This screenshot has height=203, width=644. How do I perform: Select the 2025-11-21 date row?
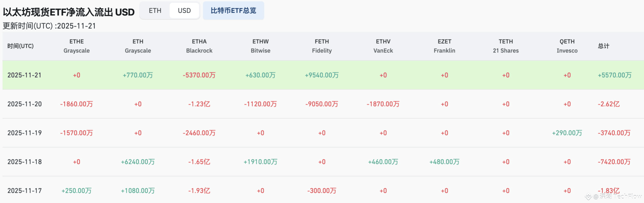(x=24, y=75)
